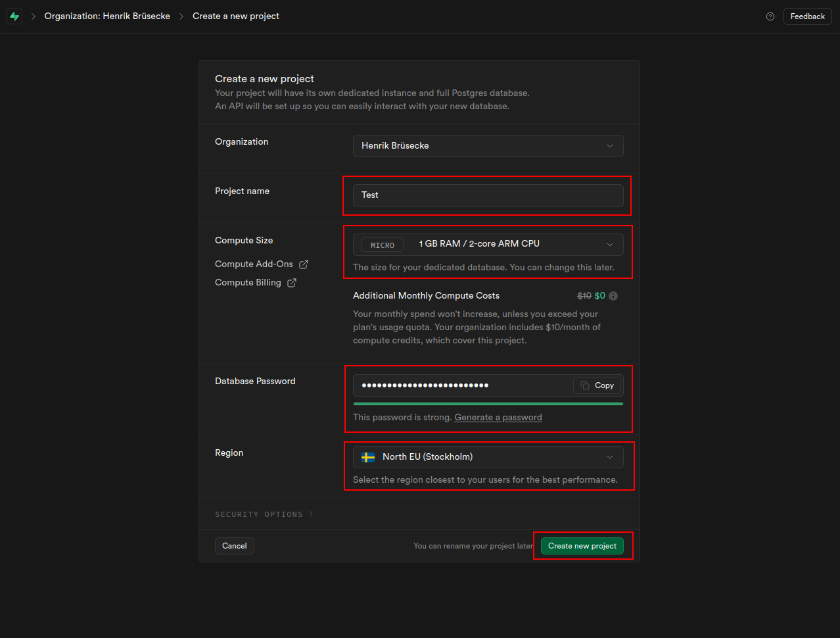Click the MICRO badge label
This screenshot has height=638, width=840.
[x=383, y=245]
